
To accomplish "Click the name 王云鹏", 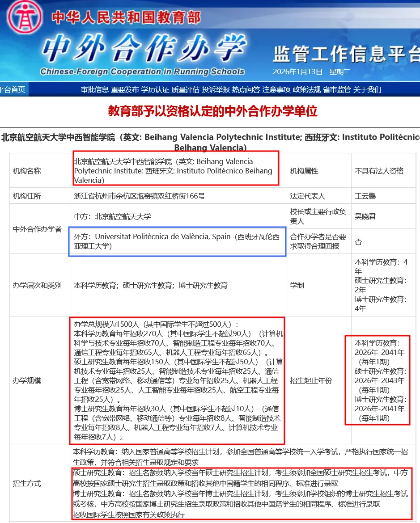I will coord(365,196).
